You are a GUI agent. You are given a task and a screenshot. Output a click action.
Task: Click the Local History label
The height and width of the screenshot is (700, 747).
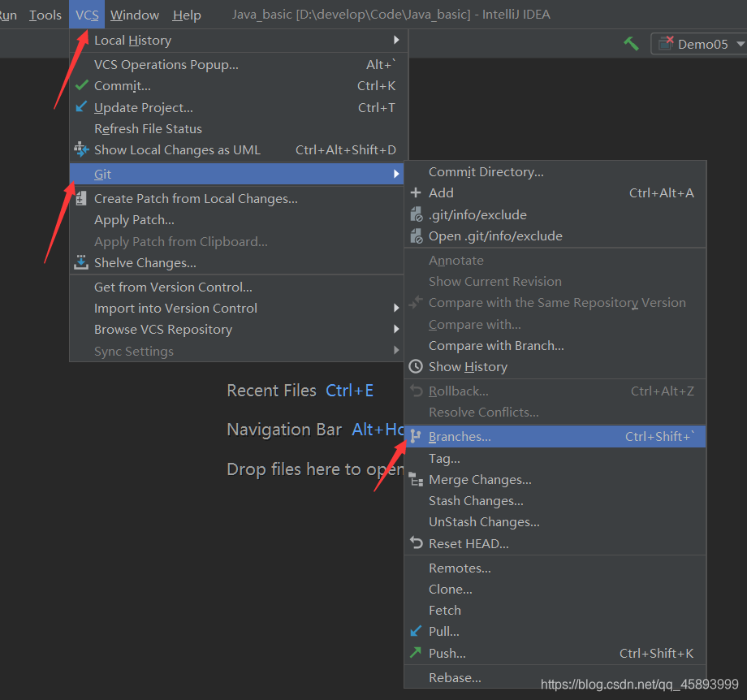[133, 41]
